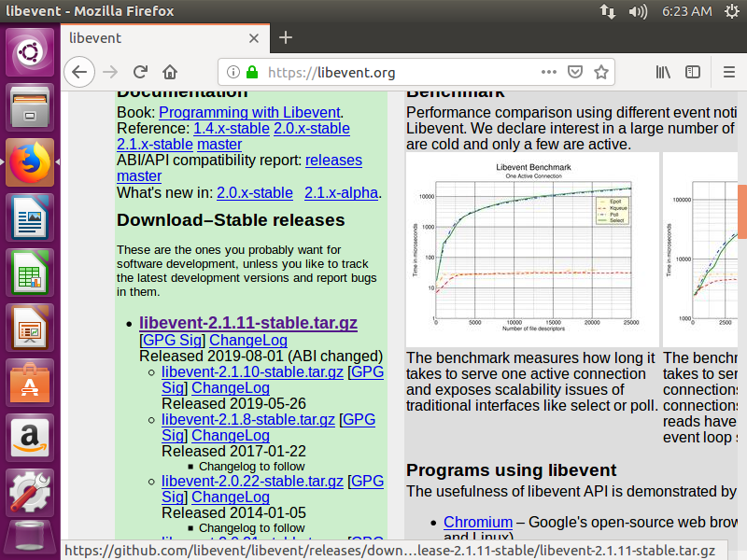Click the Programs using libevent heading
747x560 pixels.
click(x=511, y=470)
